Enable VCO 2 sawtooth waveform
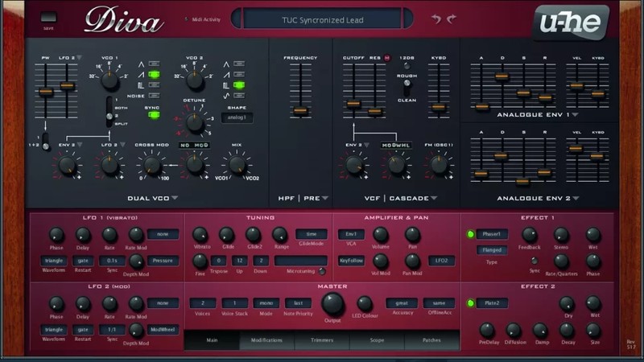 point(239,74)
